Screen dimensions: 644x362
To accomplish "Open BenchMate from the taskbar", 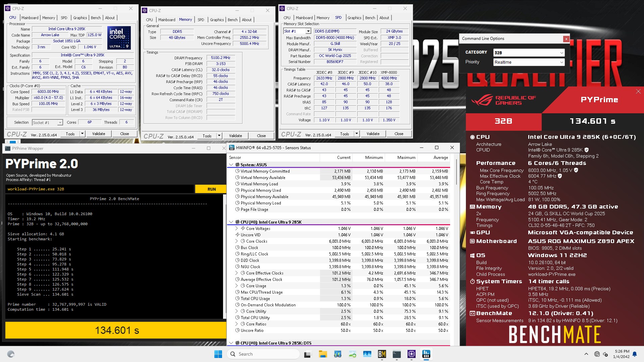I will tap(382, 354).
